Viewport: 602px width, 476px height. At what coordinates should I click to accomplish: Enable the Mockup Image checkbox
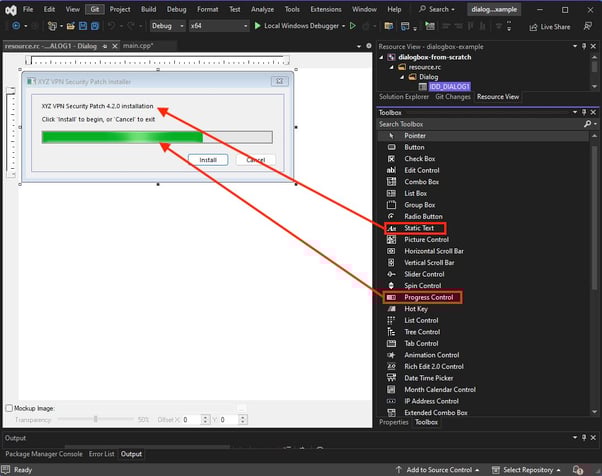pyautogui.click(x=10, y=408)
